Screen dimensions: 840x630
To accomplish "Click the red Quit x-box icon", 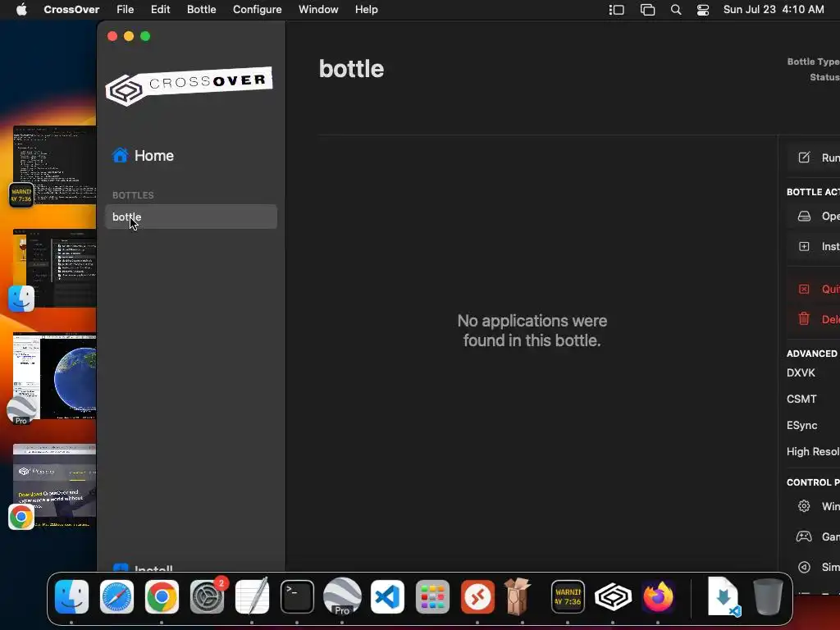I will [x=804, y=289].
